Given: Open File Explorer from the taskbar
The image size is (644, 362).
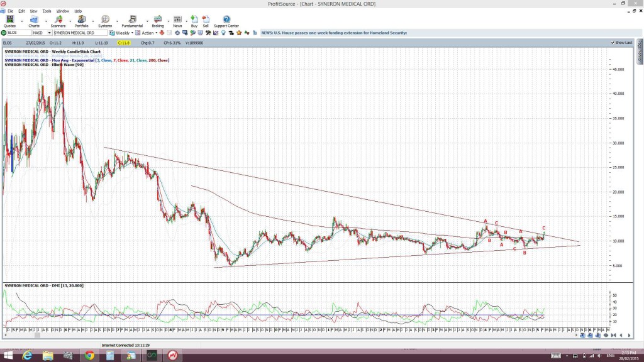Looking at the screenshot, I should tap(48, 356).
